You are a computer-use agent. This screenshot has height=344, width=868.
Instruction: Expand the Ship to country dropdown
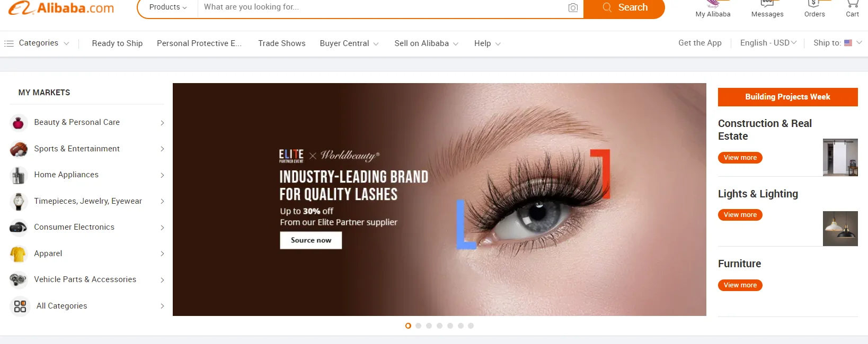pyautogui.click(x=838, y=43)
